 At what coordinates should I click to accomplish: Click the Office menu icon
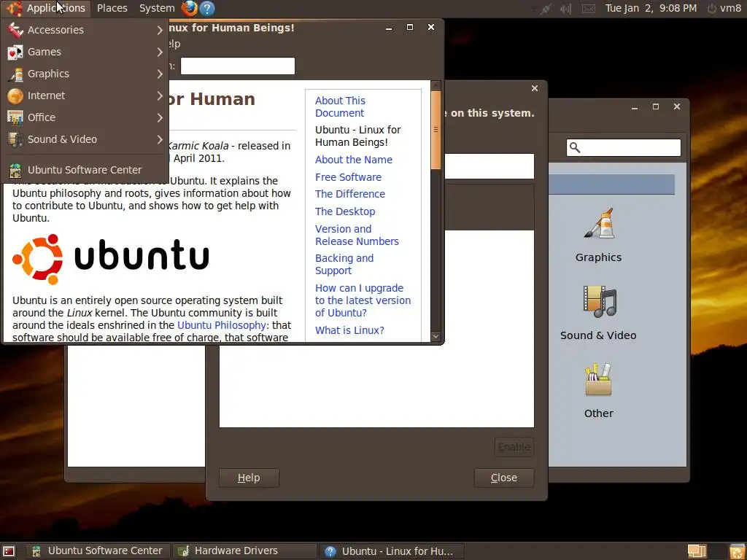pos(15,117)
